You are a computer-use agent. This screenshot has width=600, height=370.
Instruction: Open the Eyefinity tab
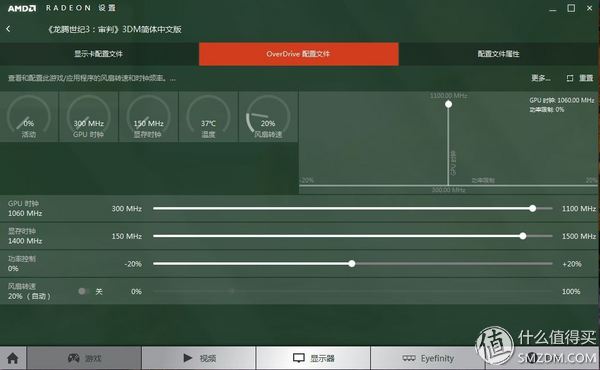click(427, 358)
